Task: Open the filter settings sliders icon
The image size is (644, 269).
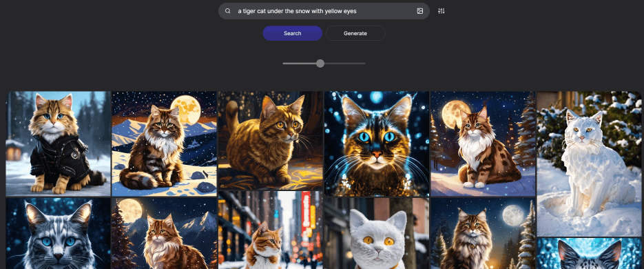Action: 441,11
